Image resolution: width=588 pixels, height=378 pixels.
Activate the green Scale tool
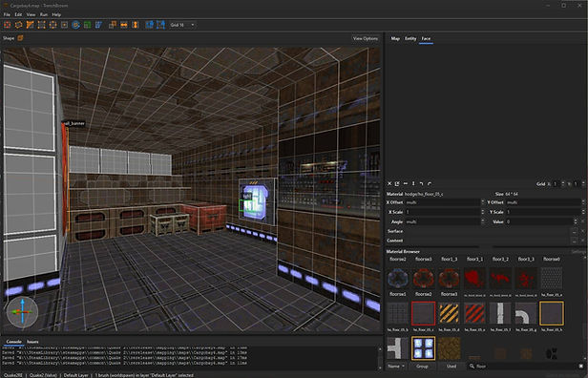point(88,25)
